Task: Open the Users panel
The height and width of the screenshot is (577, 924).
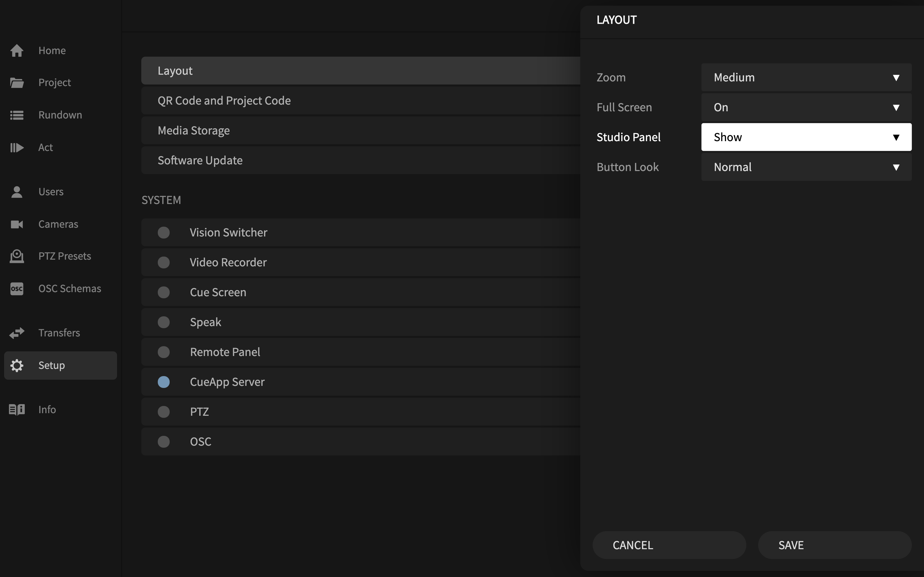Action: point(50,191)
